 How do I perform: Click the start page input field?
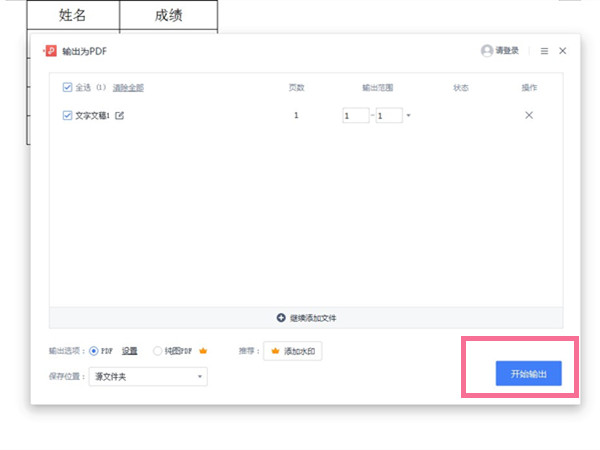pos(355,116)
